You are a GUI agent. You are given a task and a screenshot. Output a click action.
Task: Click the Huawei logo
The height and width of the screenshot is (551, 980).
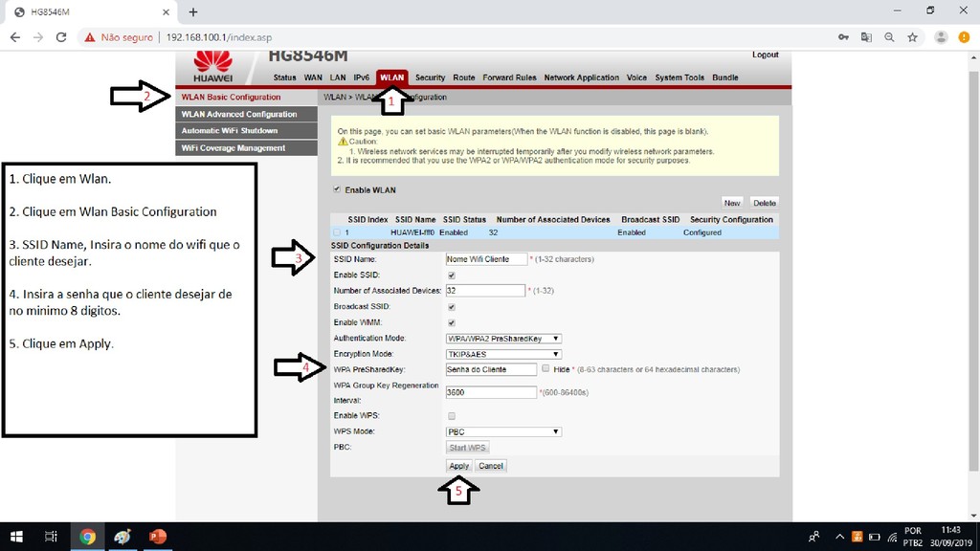[213, 67]
